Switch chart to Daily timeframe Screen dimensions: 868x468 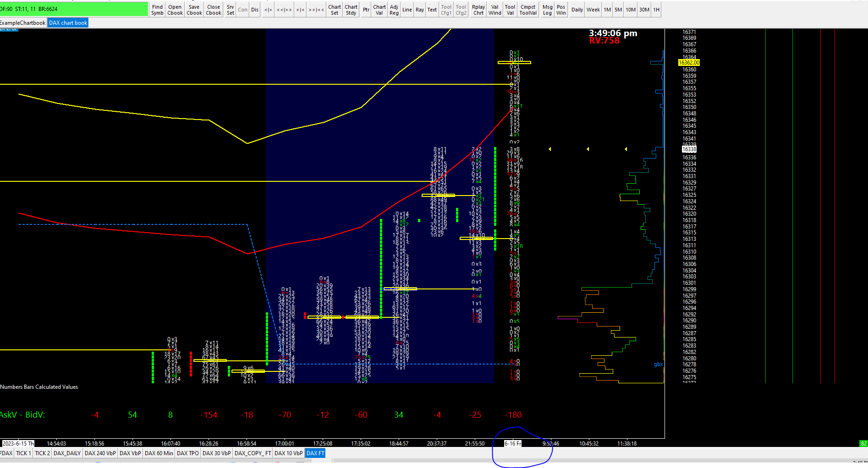(577, 10)
